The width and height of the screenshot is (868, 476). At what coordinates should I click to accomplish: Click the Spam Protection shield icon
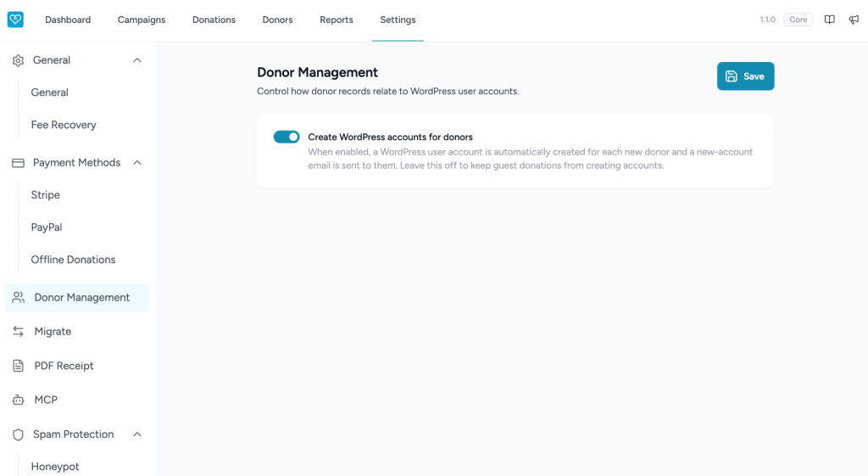point(19,434)
